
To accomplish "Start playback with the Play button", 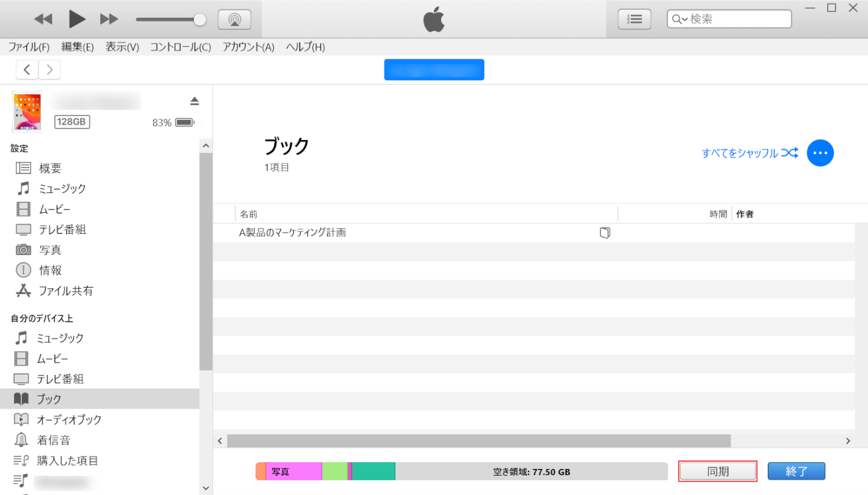I will (77, 19).
